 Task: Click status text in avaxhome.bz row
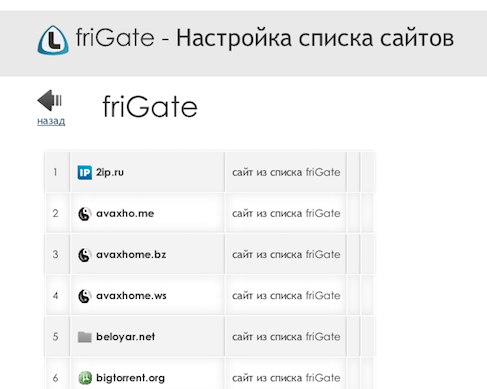[x=286, y=255]
